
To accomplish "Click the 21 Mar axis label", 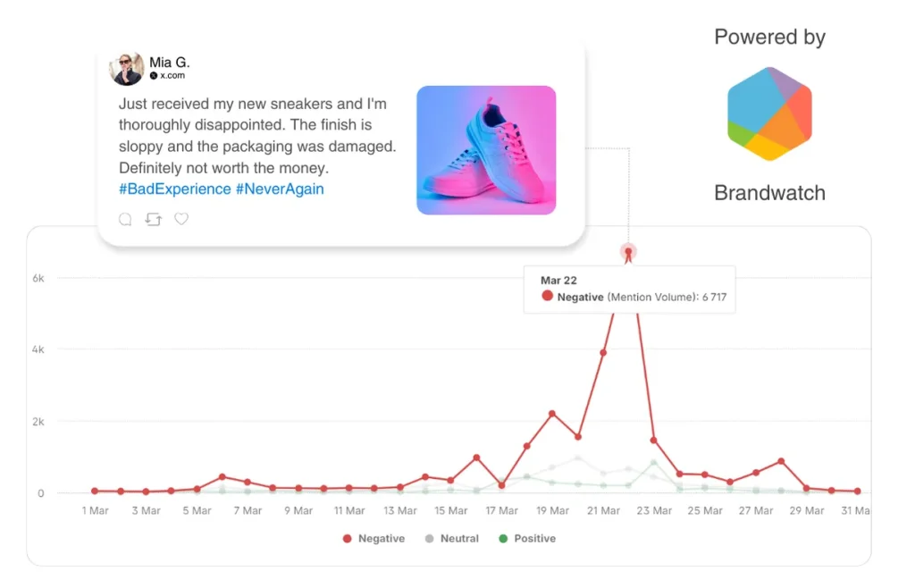I will (x=603, y=511).
